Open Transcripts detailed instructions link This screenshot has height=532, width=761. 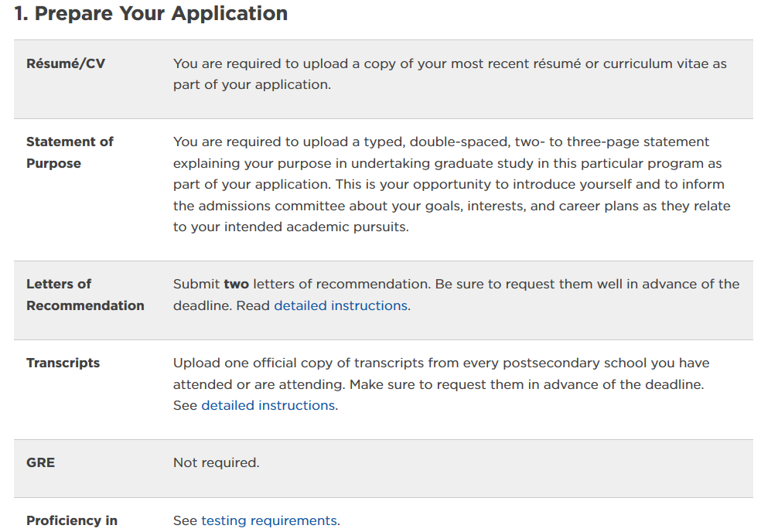coord(268,405)
